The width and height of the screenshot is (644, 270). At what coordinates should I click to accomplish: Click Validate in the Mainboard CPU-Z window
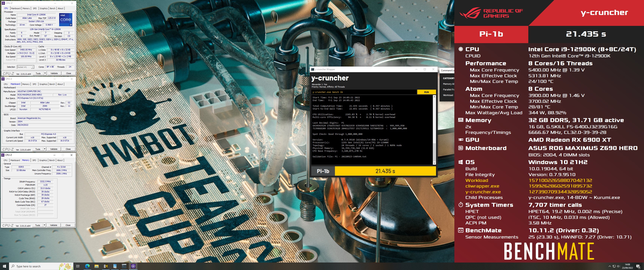[54, 149]
